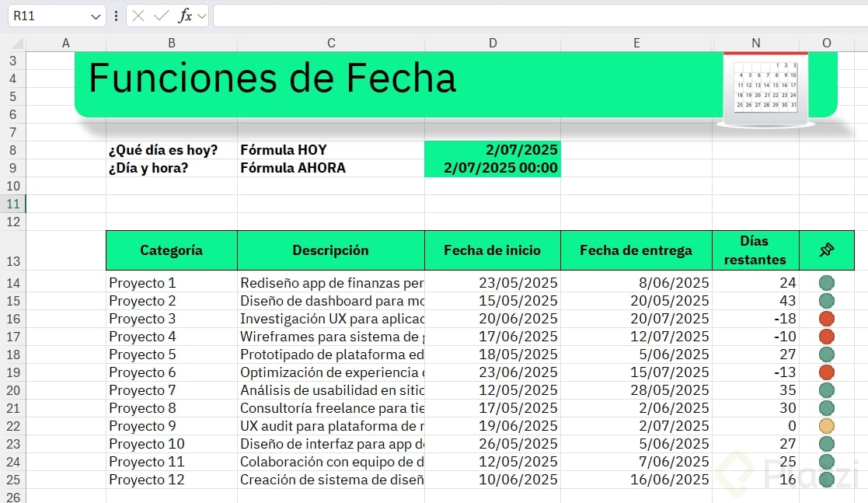Screen dimensions: 868x503
Task: Click the red status circle for Proyecto 4
Action: 827,337
